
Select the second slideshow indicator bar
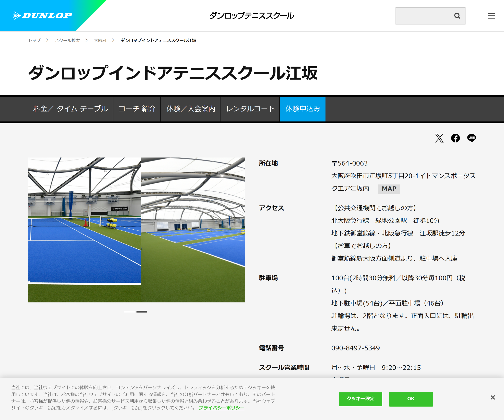tap(142, 312)
